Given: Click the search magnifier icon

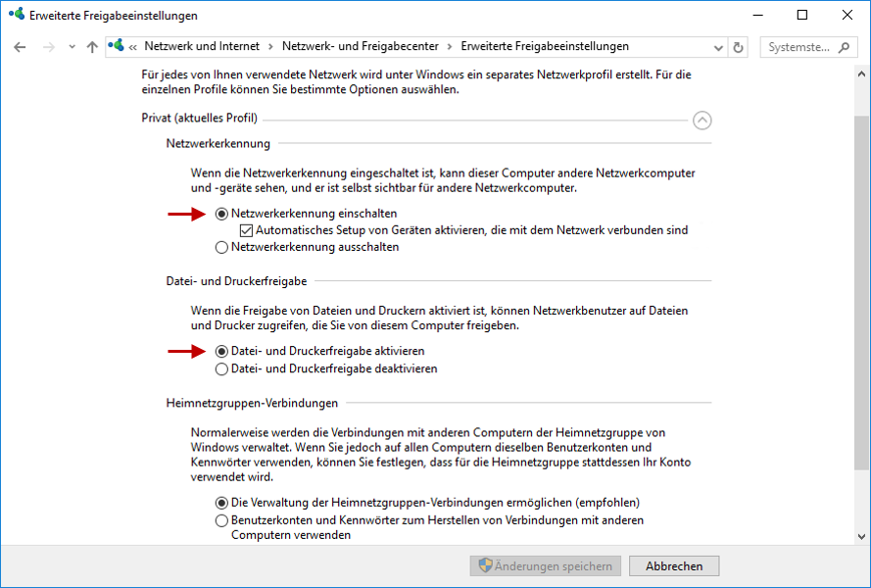Looking at the screenshot, I should [844, 47].
